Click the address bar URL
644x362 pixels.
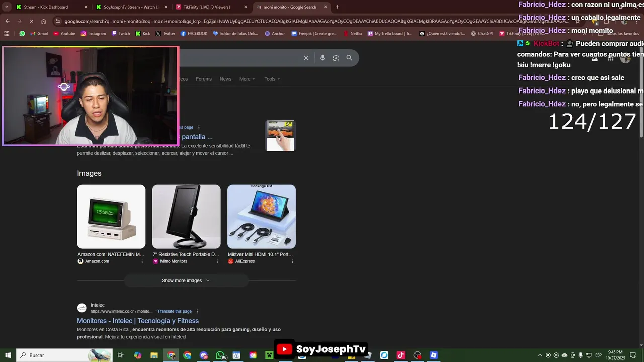(317, 21)
